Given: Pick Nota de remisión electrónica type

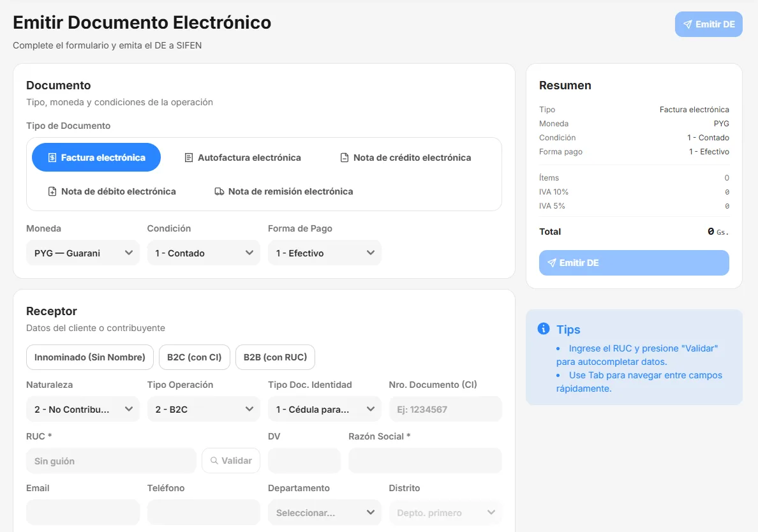Looking at the screenshot, I should [284, 191].
